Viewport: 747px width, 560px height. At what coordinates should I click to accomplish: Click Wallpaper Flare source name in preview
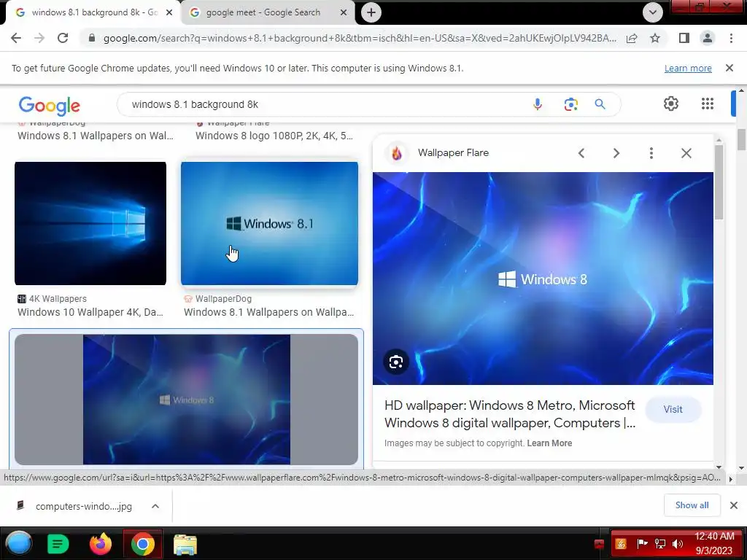453,153
